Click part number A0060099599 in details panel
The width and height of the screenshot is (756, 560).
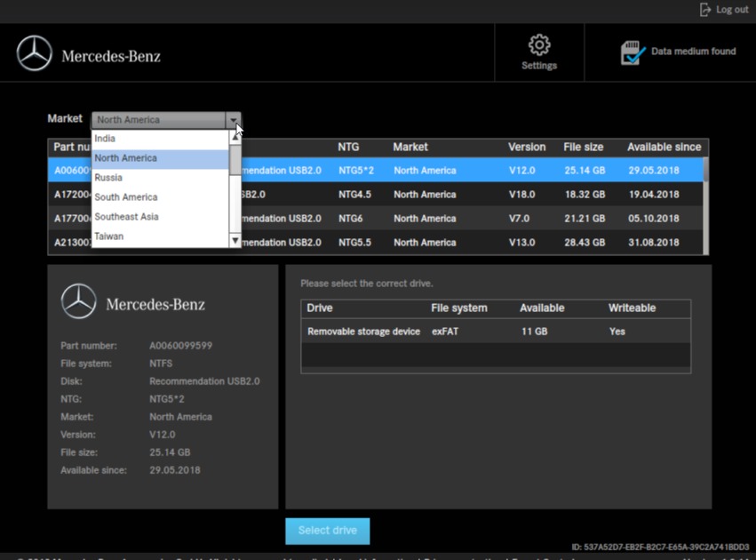pyautogui.click(x=181, y=346)
